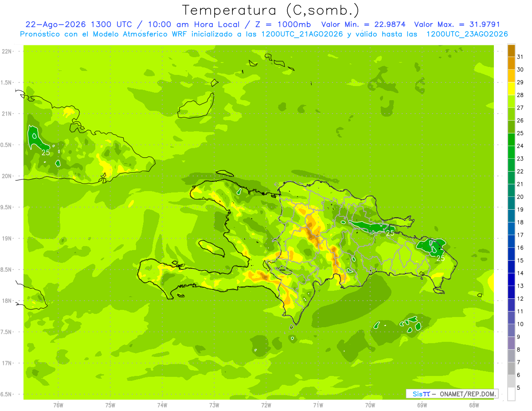This screenshot has width=532, height=411.
Task: Select the purple swatch between 10 and 11
Action: pyautogui.click(x=511, y=318)
